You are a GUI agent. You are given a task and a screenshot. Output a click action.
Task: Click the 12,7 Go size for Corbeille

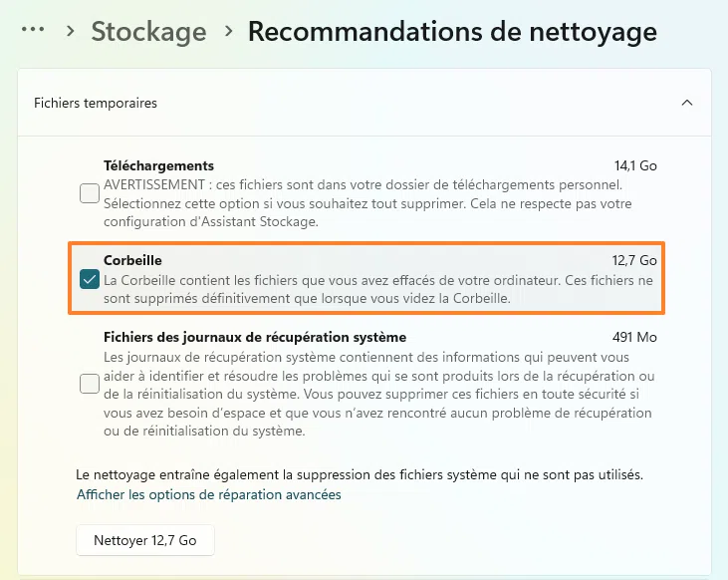pos(634,260)
